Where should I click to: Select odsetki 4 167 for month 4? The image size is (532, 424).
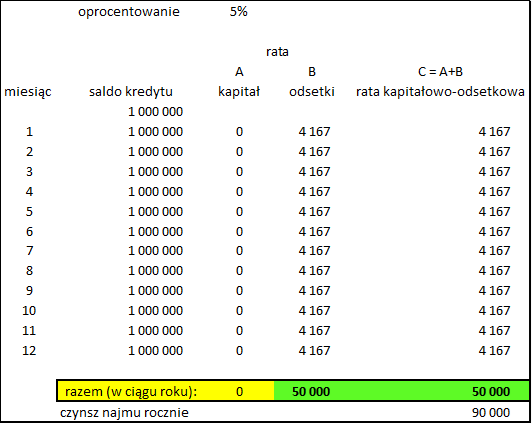click(x=315, y=192)
